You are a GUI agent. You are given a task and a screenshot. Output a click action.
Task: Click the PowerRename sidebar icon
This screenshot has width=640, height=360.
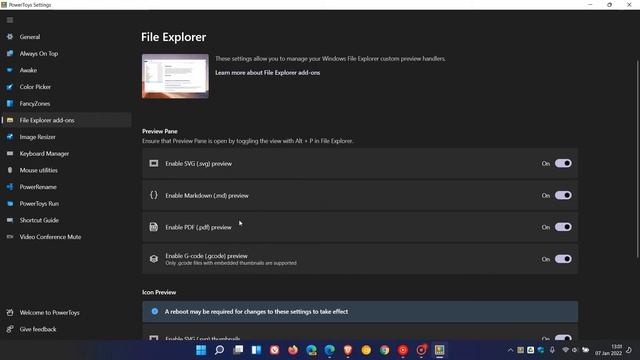click(x=10, y=187)
